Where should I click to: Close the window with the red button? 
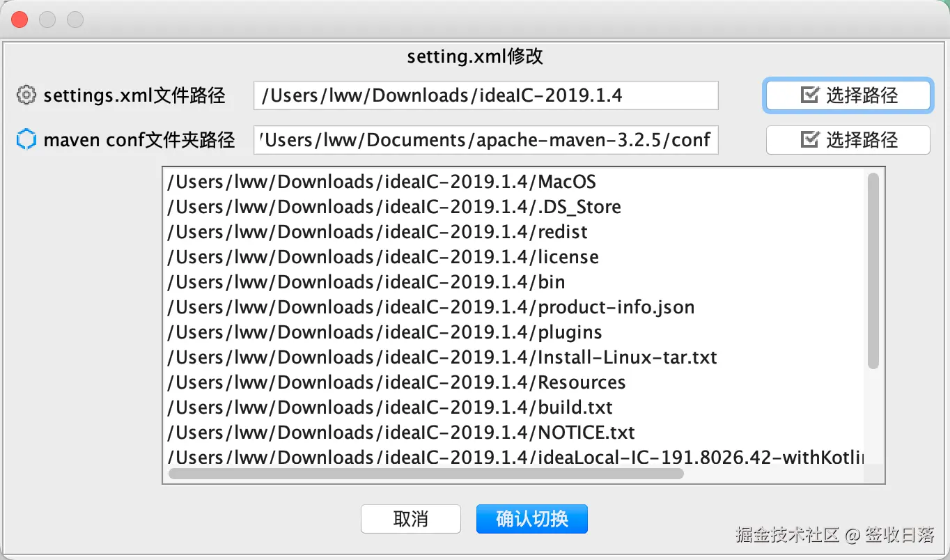20,20
